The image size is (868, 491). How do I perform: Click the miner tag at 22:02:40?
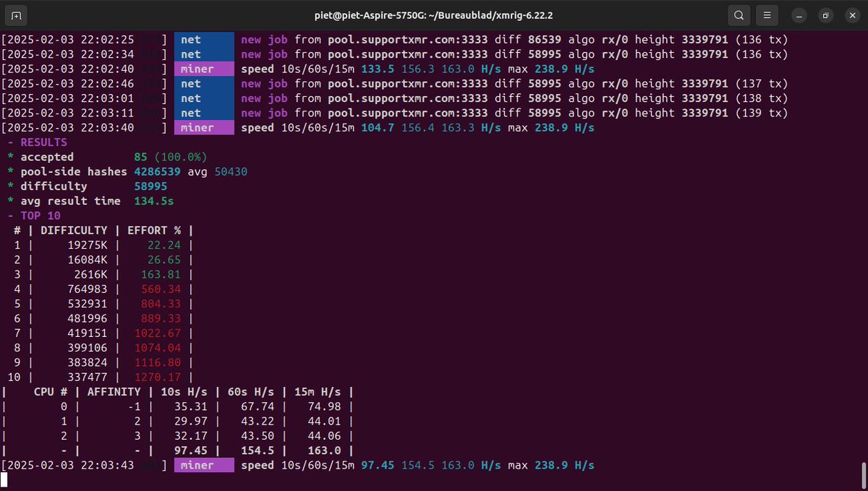coord(204,69)
